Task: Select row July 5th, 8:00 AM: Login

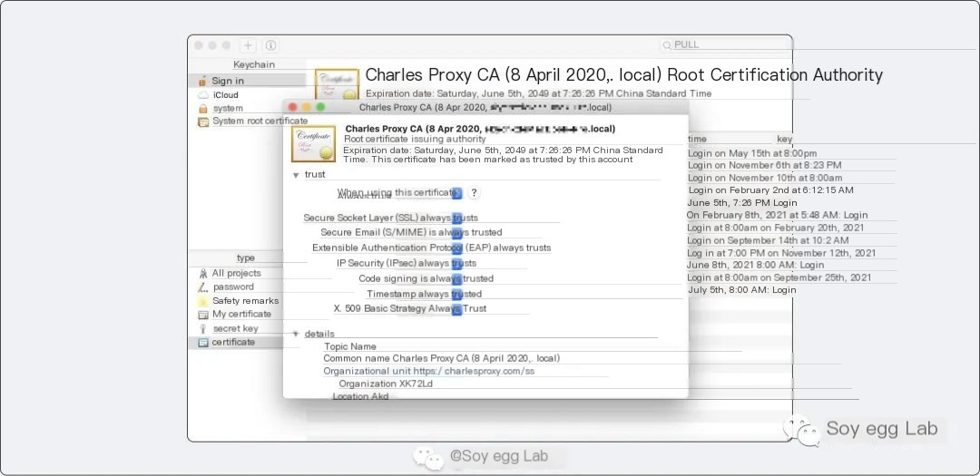Action: point(740,290)
